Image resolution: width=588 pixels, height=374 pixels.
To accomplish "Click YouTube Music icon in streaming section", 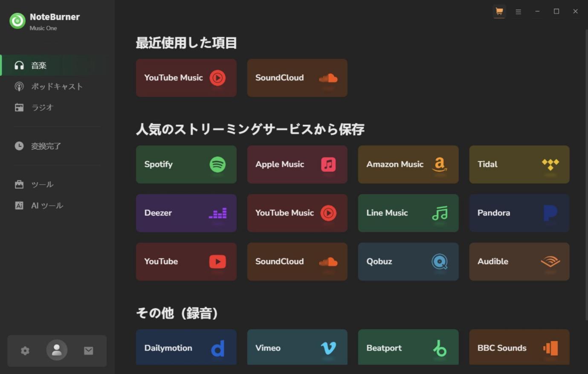I will (x=328, y=213).
